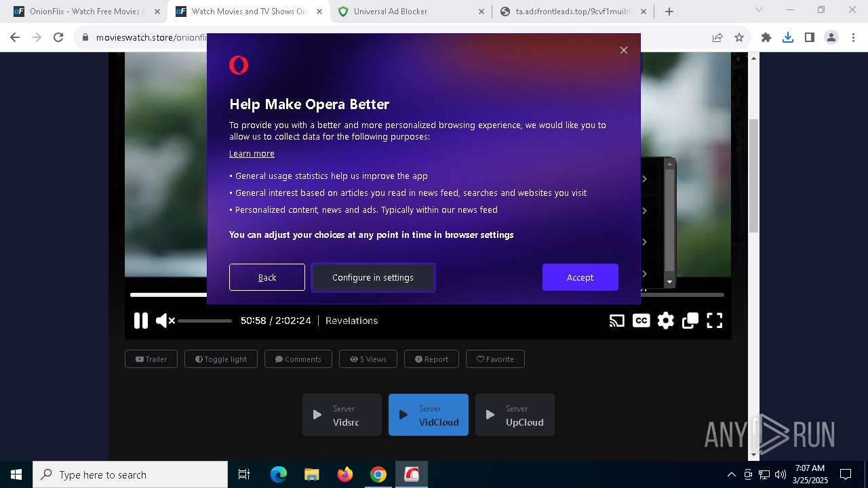
Task: Reload the current page
Action: (x=58, y=38)
